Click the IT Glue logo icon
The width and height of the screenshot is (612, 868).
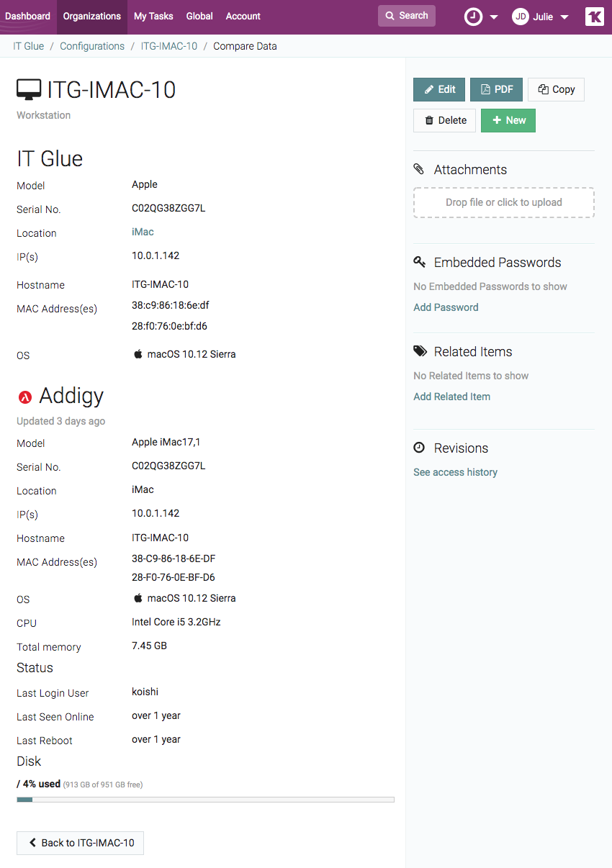[x=595, y=17]
